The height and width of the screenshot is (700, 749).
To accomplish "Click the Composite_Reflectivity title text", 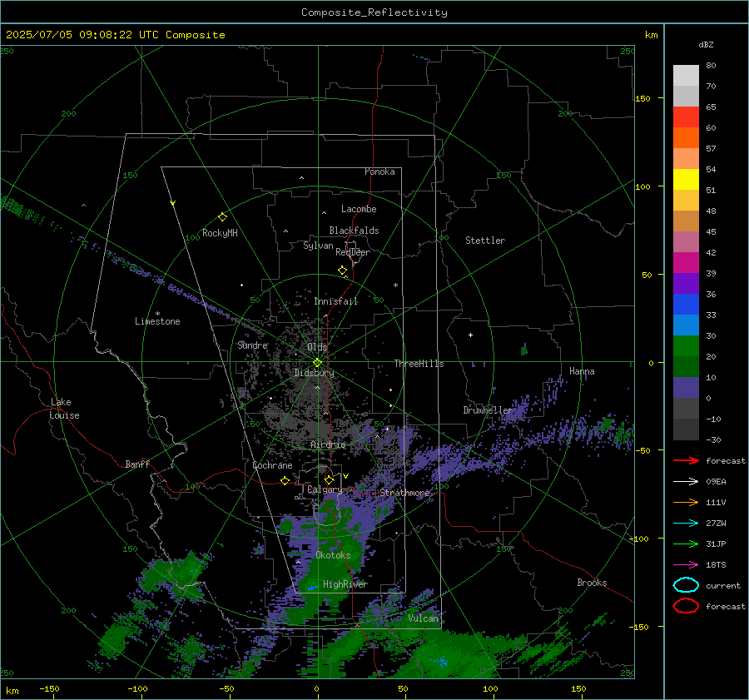I will coord(374,12).
